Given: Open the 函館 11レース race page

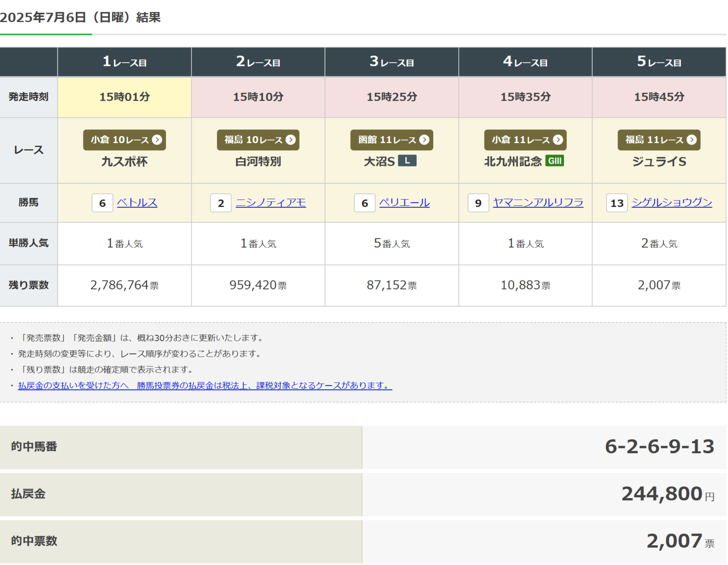Looking at the screenshot, I should click(x=391, y=140).
